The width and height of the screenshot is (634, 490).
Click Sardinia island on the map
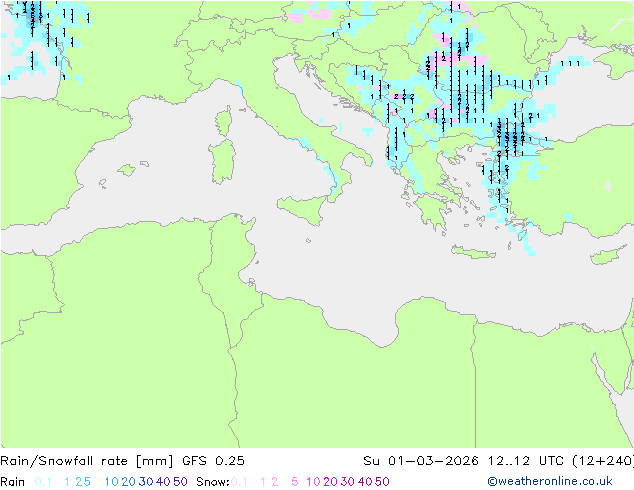point(222,162)
